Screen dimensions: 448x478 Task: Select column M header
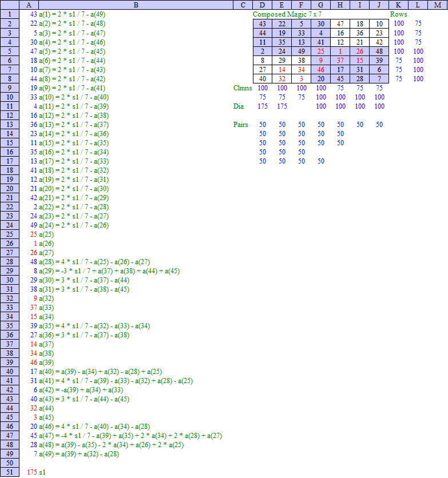pyautogui.click(x=438, y=5)
